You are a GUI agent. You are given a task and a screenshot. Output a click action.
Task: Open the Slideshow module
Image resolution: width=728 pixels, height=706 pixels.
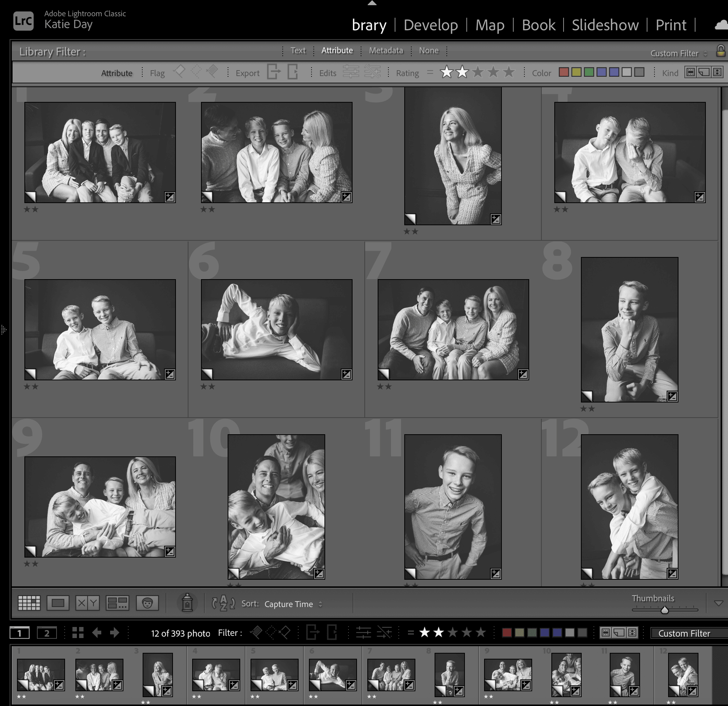point(605,25)
